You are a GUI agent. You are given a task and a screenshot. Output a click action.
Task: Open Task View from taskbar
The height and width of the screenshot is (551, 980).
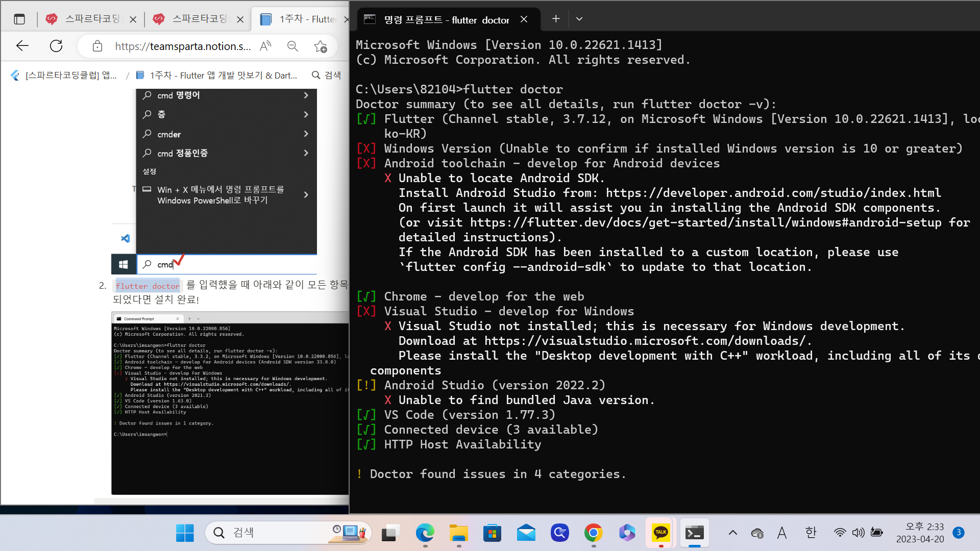[x=390, y=533]
